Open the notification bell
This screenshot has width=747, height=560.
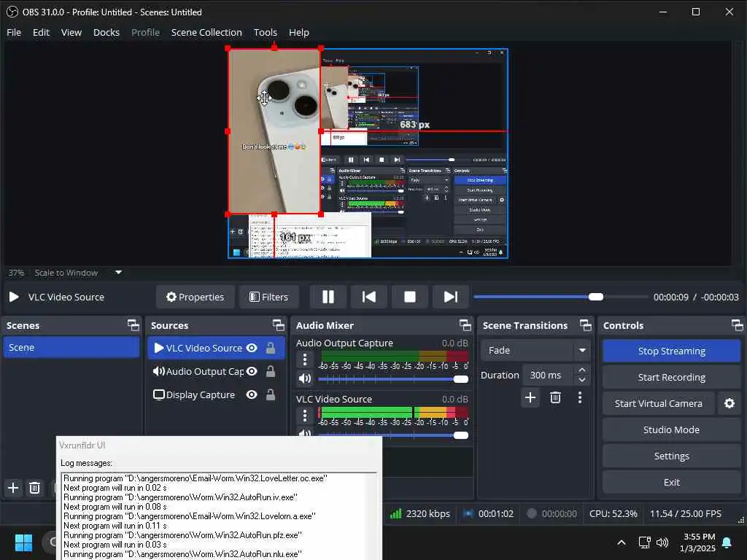click(727, 542)
